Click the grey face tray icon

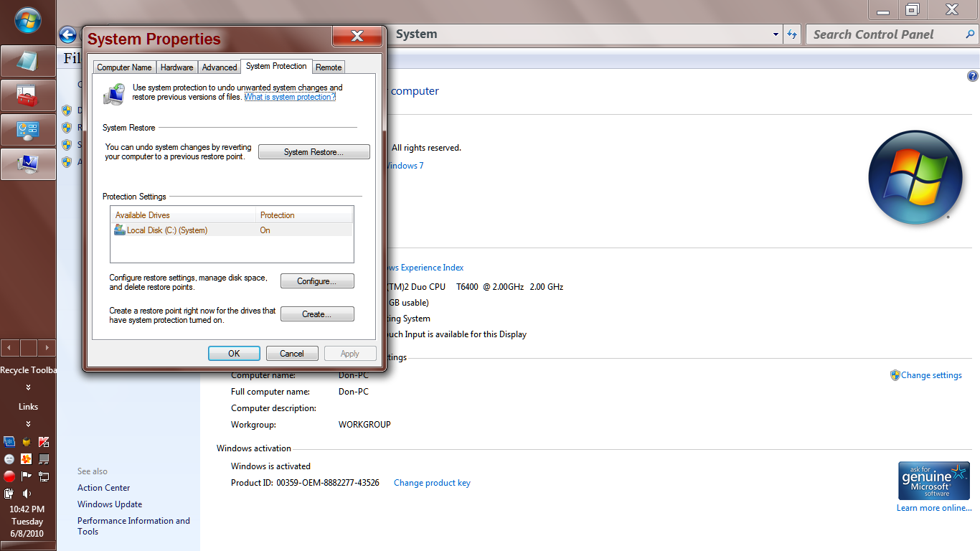click(9, 458)
